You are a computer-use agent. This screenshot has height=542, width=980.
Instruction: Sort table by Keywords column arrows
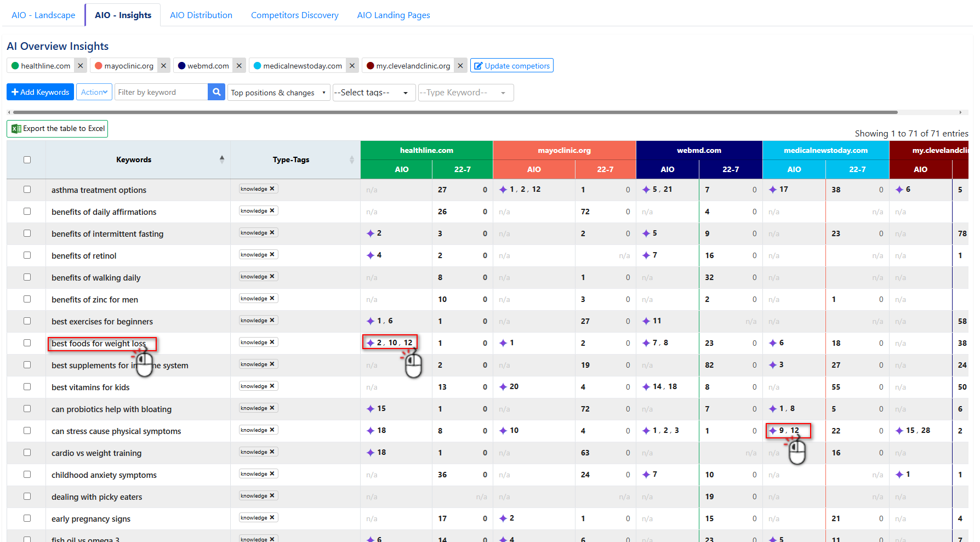(222, 159)
